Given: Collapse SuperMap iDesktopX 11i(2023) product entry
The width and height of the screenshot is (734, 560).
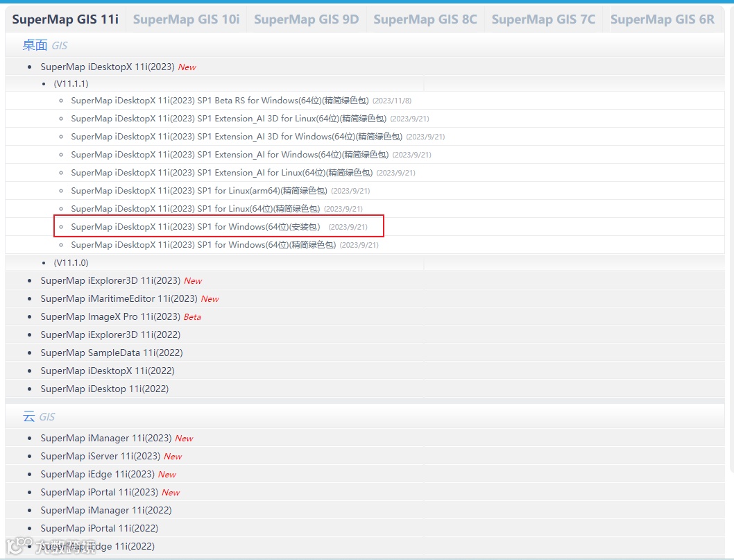Looking at the screenshot, I should (x=108, y=67).
